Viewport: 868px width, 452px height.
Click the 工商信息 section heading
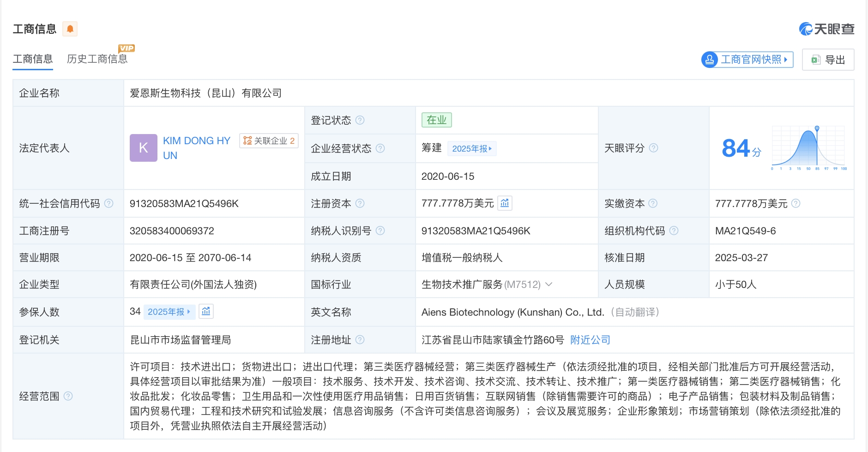pos(35,29)
